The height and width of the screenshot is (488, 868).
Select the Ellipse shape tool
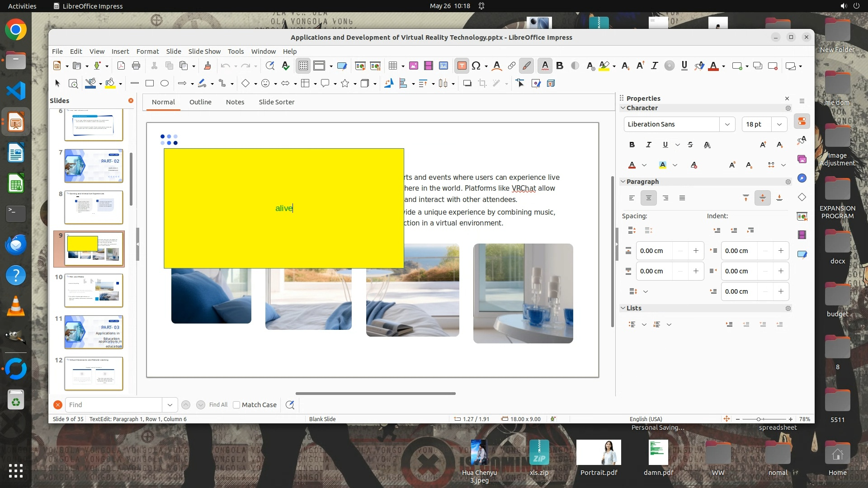coord(165,83)
